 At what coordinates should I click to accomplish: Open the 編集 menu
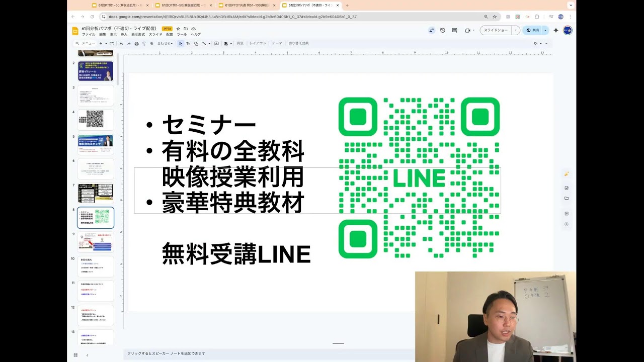[103, 35]
